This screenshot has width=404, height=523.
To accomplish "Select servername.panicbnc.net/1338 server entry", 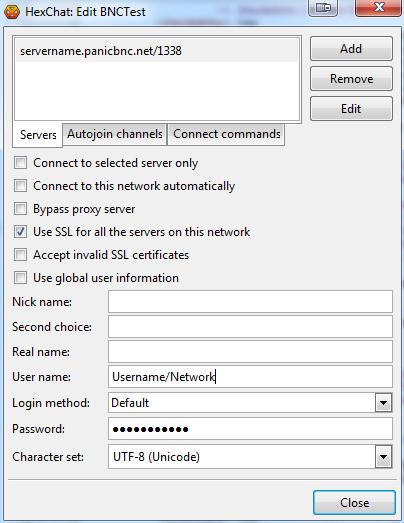I will (x=157, y=51).
